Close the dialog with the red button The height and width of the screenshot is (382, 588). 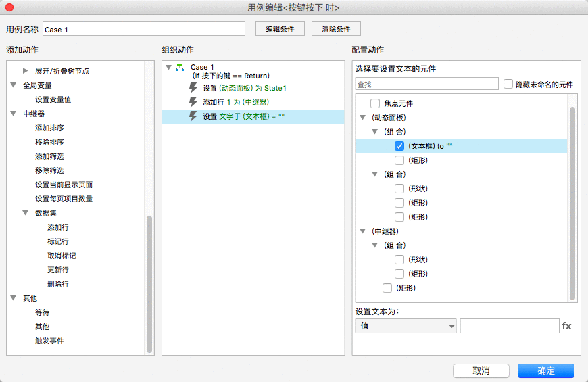[9, 7]
